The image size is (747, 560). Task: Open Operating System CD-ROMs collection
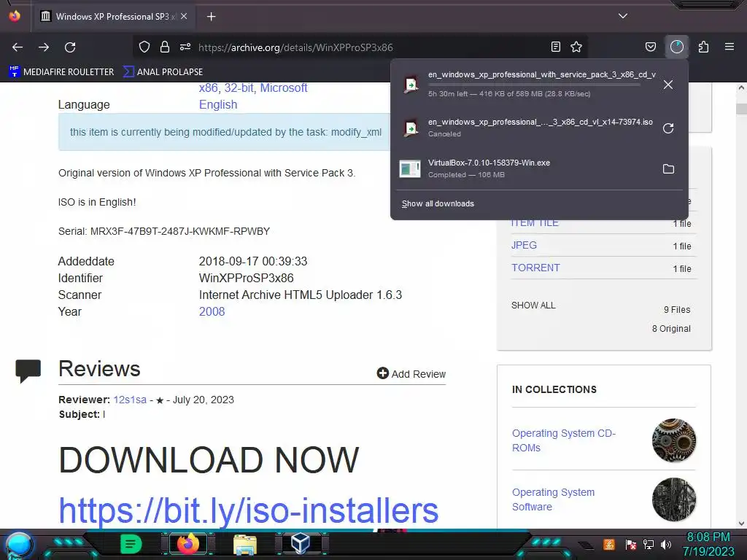pos(564,440)
